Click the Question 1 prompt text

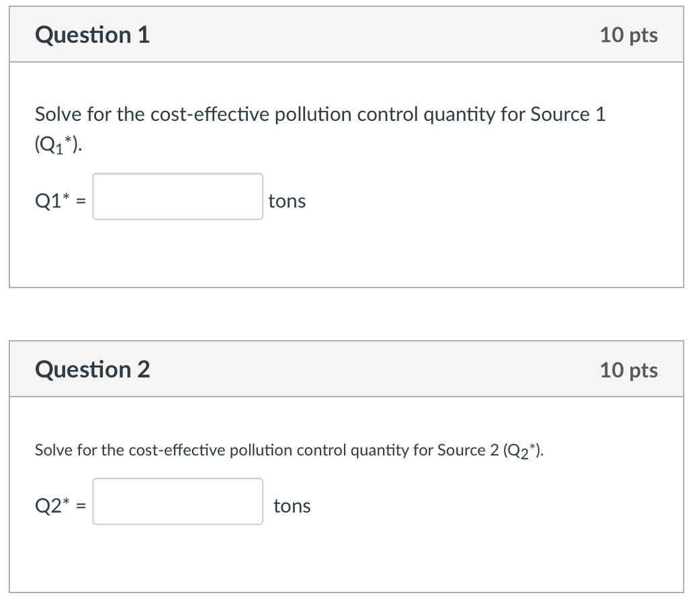pos(320,114)
